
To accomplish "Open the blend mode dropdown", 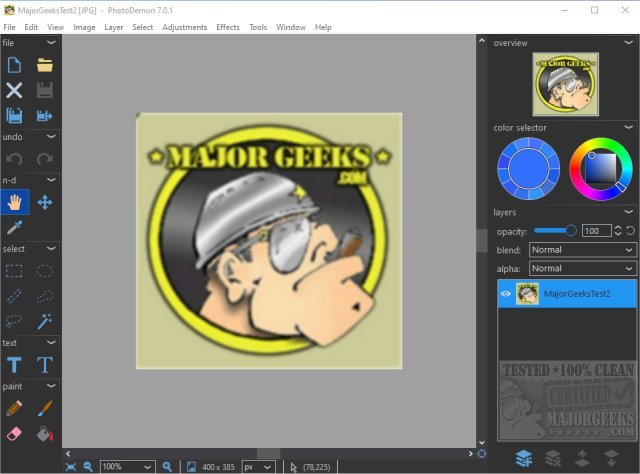I will point(582,250).
